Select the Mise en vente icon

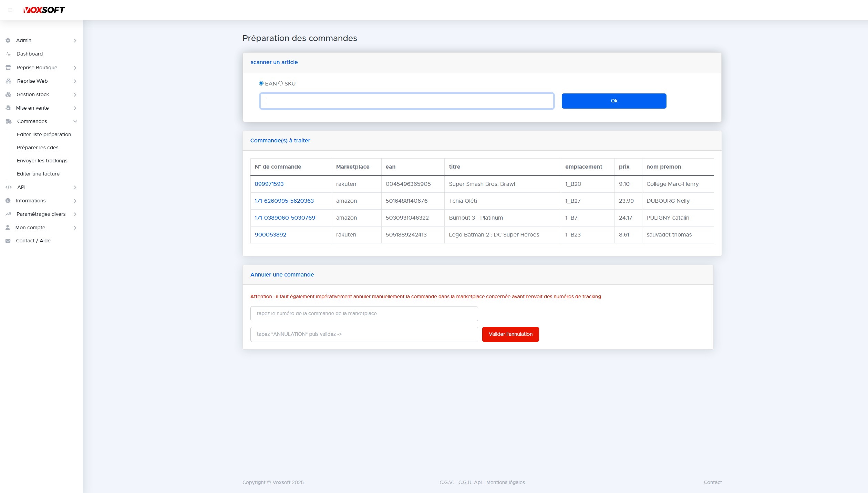coord(8,108)
